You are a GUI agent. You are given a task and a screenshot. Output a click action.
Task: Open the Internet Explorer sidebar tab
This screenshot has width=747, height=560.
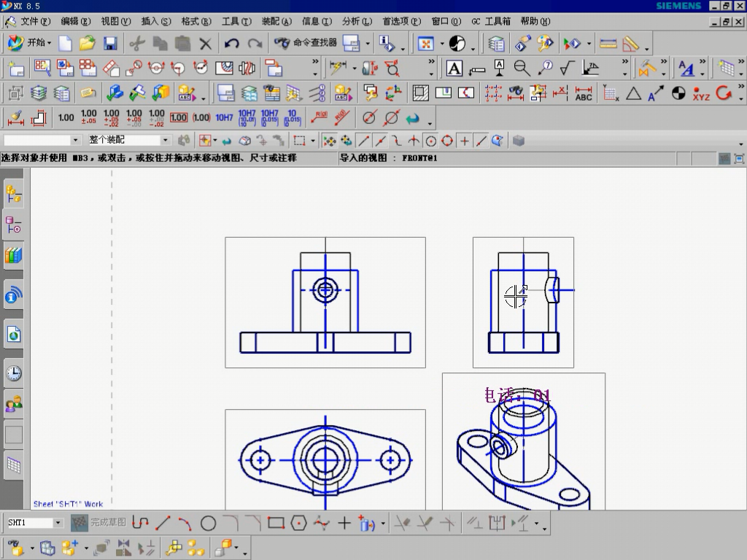tap(14, 335)
